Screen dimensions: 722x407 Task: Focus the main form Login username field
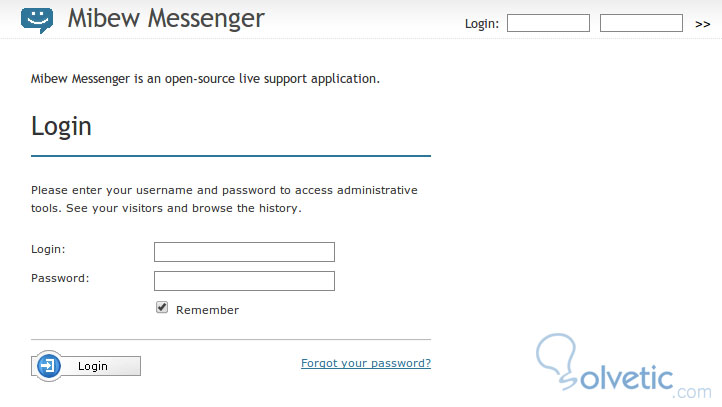point(244,252)
